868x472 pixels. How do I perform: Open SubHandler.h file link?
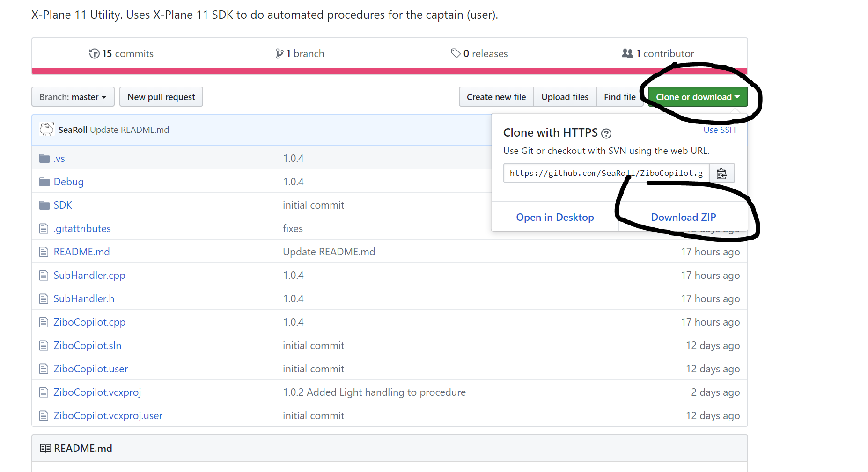tap(84, 298)
